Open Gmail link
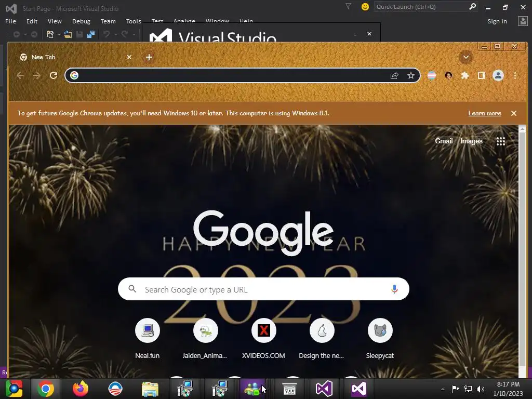Screen dimensions: 532x399 444,141
